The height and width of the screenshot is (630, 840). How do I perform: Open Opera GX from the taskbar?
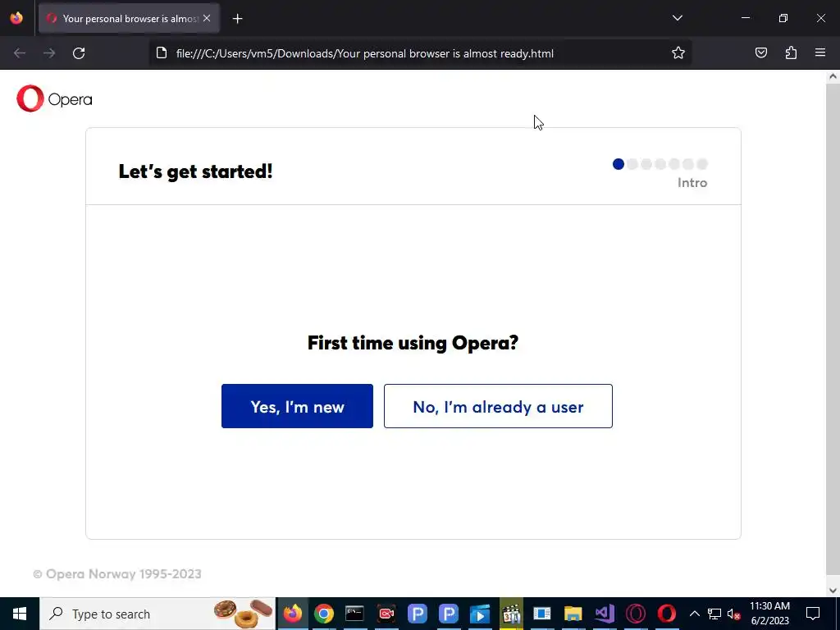[636, 614]
